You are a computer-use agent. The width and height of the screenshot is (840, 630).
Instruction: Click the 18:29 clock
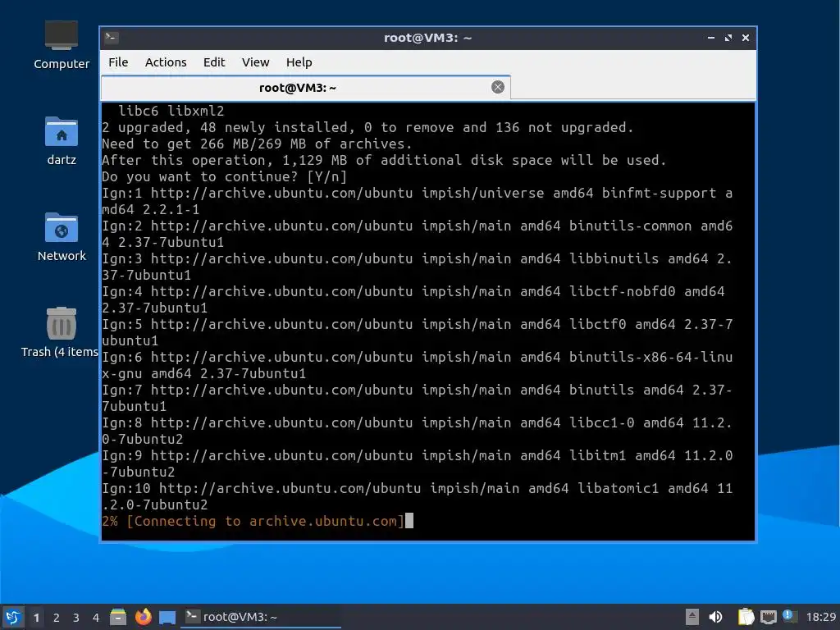820,617
